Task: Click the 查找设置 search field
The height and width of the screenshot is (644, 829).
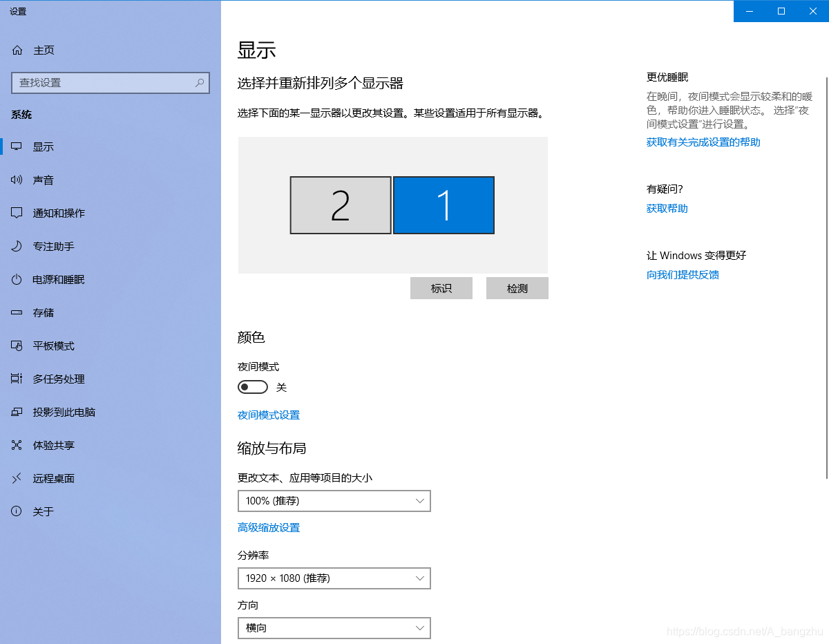Action: pyautogui.click(x=111, y=82)
